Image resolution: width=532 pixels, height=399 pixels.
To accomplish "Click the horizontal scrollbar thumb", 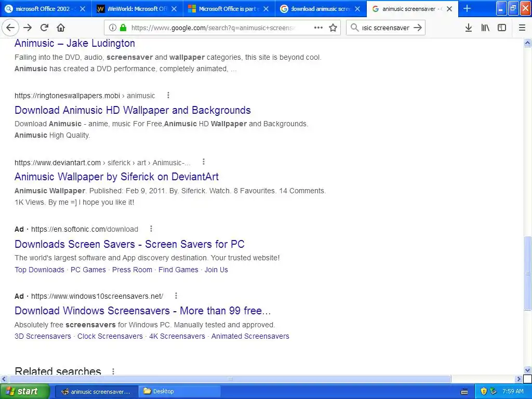I will tap(230, 379).
